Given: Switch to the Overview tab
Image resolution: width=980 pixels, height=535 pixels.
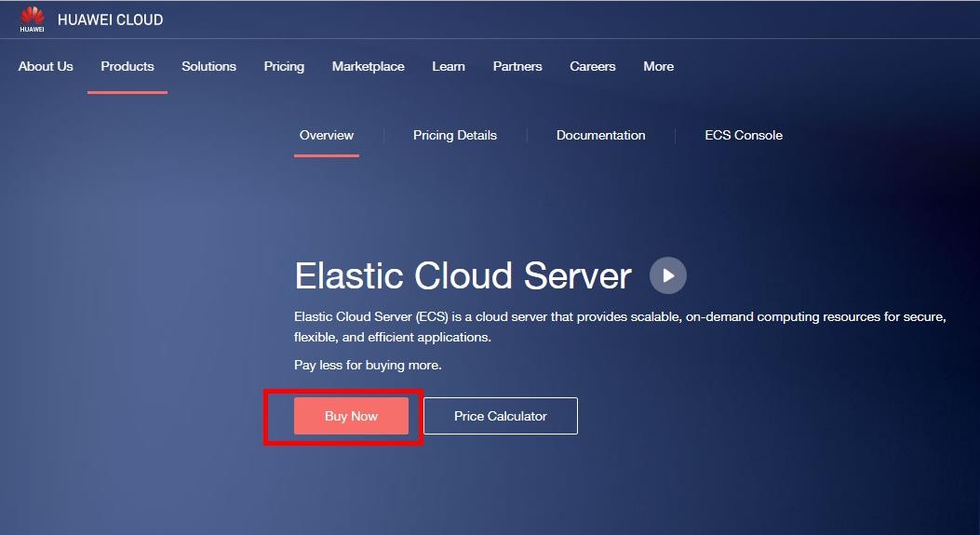Looking at the screenshot, I should click(327, 135).
